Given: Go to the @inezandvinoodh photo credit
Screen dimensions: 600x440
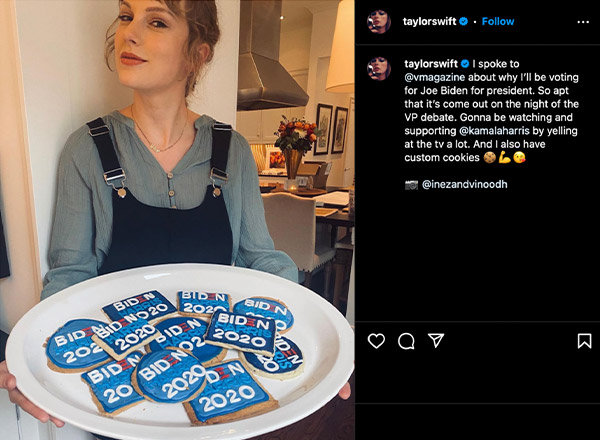Looking at the screenshot, I should (467, 185).
